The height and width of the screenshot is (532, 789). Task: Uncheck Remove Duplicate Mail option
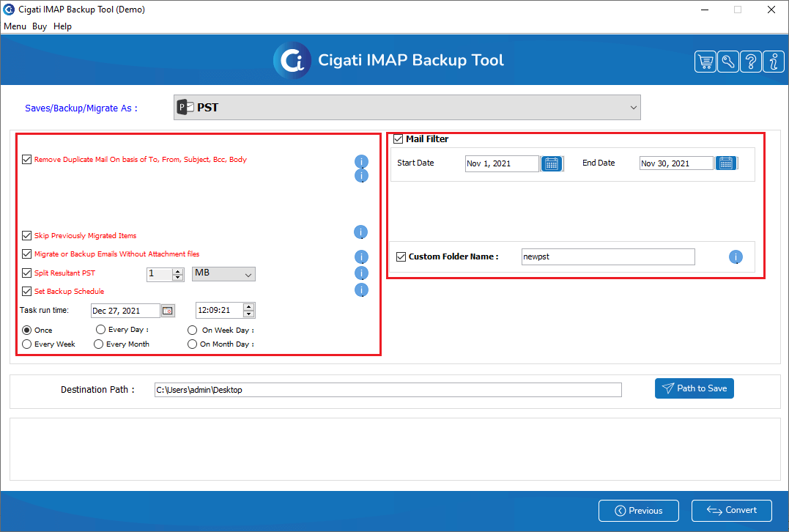click(26, 160)
